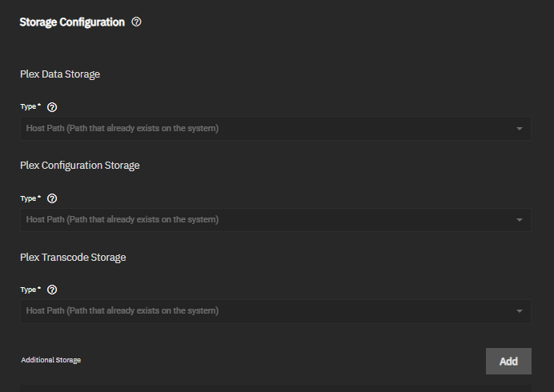Click the arrow on Plex Data Storage dropdown
The width and height of the screenshot is (554, 392).
click(520, 129)
